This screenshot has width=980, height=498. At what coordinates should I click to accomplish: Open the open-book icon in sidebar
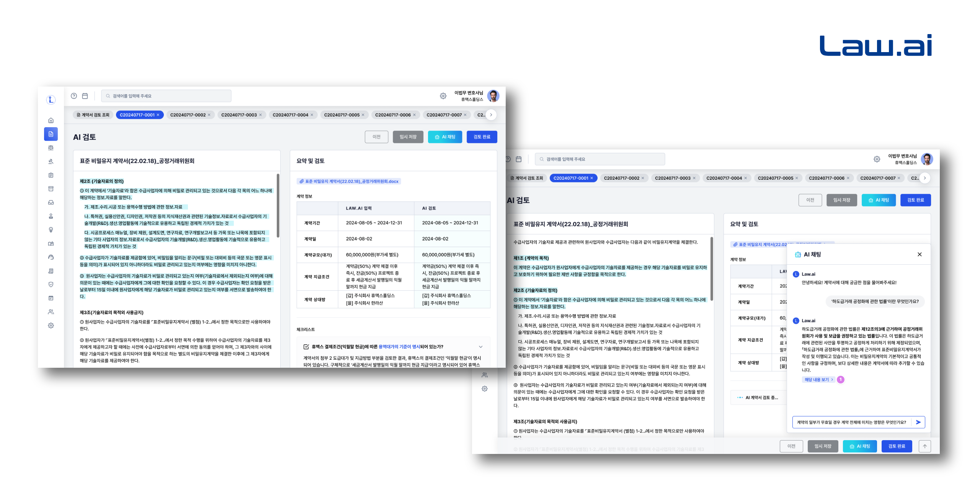pos(51,244)
